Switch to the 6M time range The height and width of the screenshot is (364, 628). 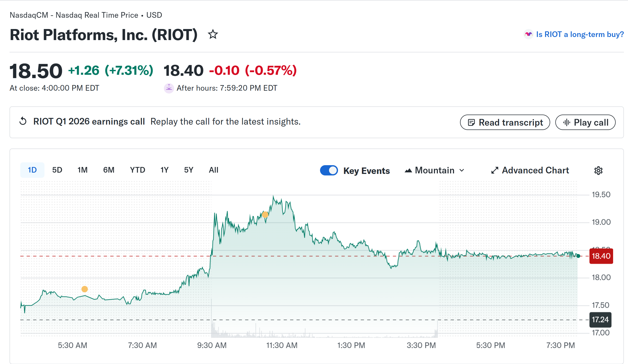click(x=109, y=170)
